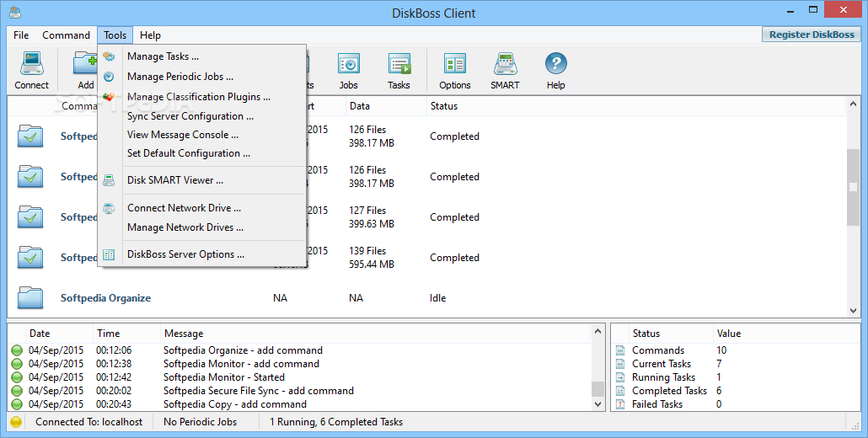Viewport: 868px width, 438px height.
Task: Click the 399.63 MB data value
Action: click(x=372, y=224)
